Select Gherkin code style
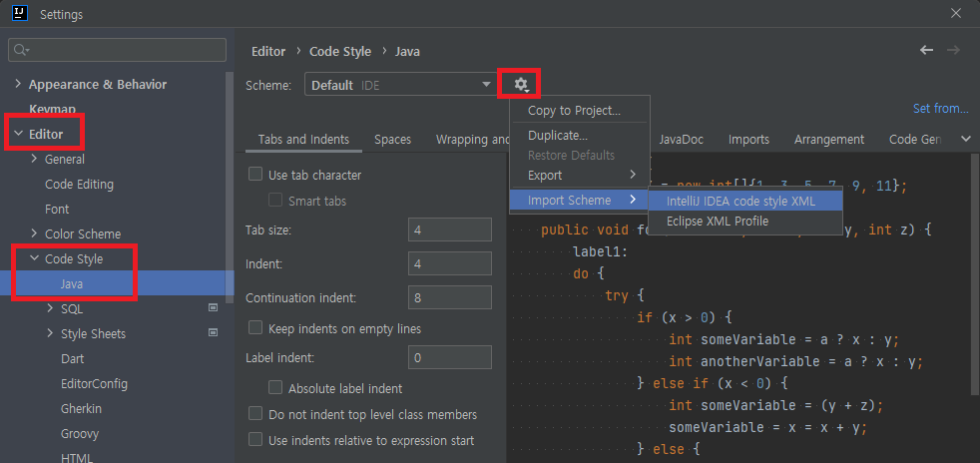Screen dimensions: 980x463 [x=81, y=409]
